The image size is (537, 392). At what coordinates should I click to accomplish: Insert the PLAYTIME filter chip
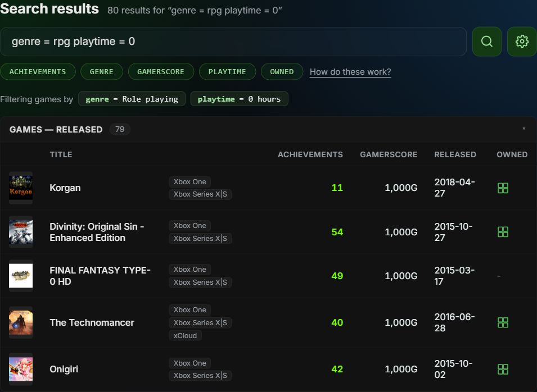(x=227, y=71)
